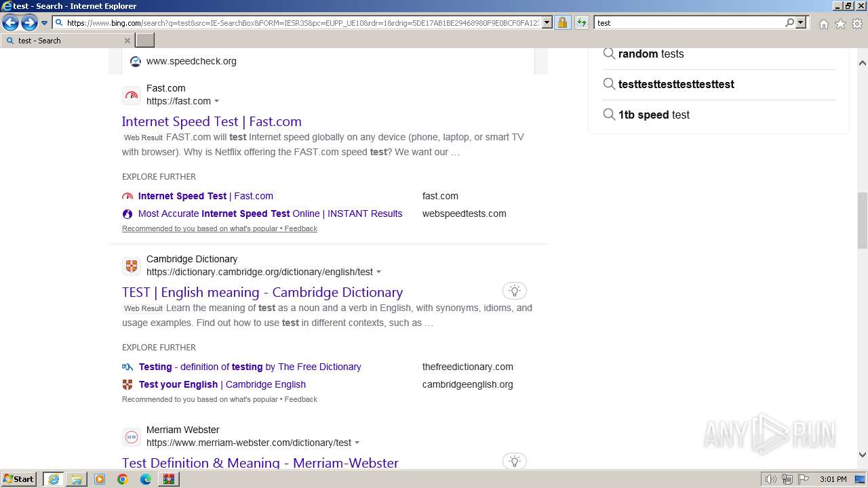The width and height of the screenshot is (868, 488).
Task: Open 'TEST | English meaning - Cambridge Dictionary'
Action: tap(262, 292)
